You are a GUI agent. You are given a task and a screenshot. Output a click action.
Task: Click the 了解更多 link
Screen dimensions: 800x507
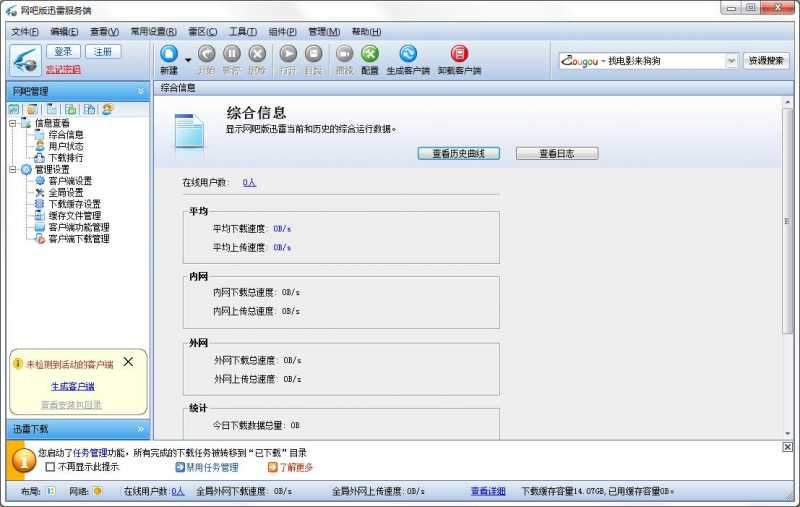tap(296, 467)
